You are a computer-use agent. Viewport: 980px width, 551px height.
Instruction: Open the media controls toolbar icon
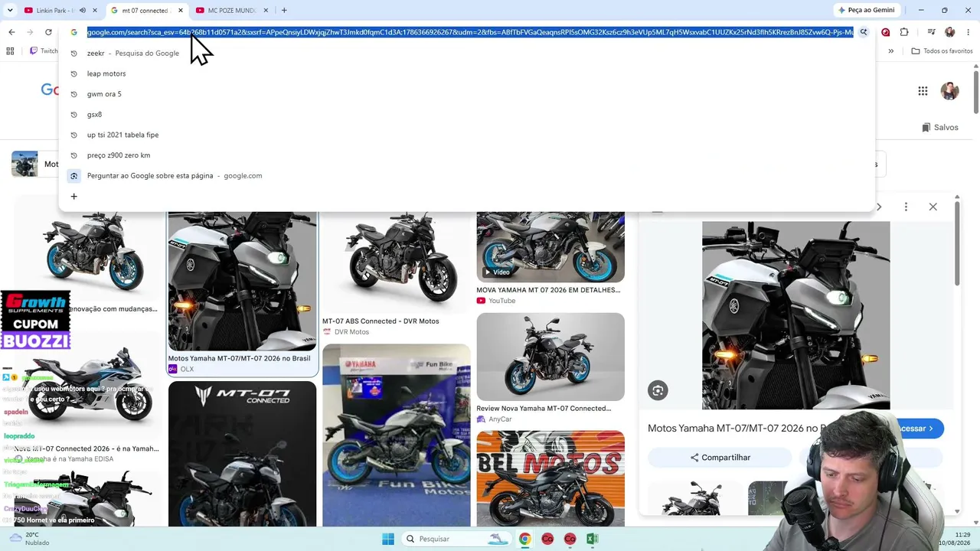tap(931, 32)
